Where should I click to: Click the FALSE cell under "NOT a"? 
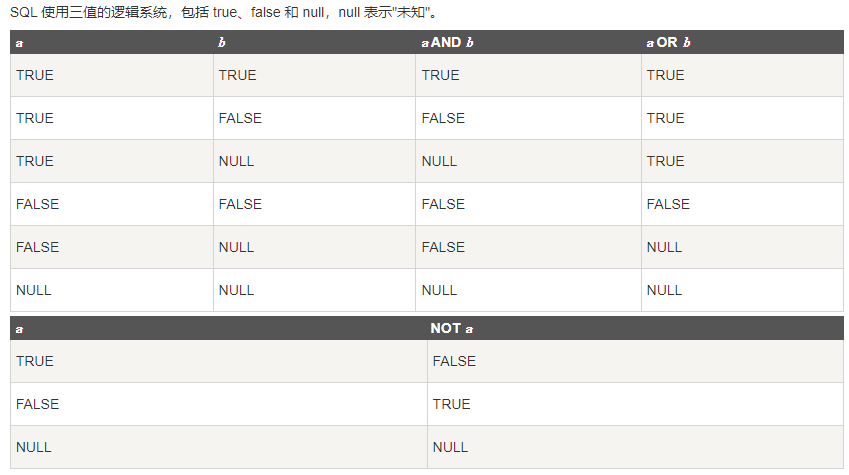(x=454, y=361)
